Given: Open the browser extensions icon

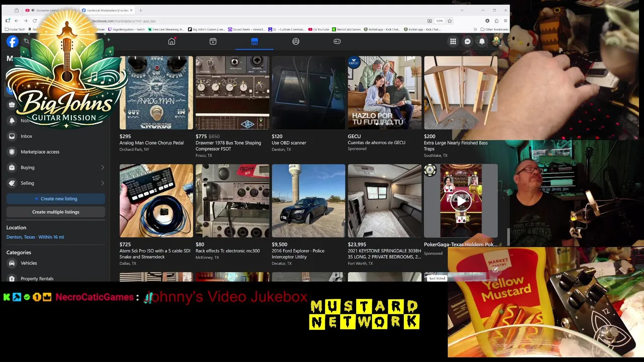Looking at the screenshot, I should pos(496,21).
